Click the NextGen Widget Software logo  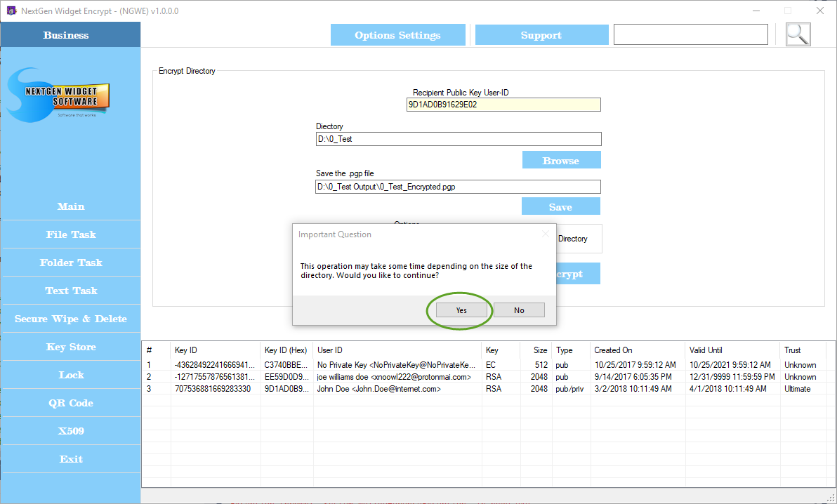(59, 95)
